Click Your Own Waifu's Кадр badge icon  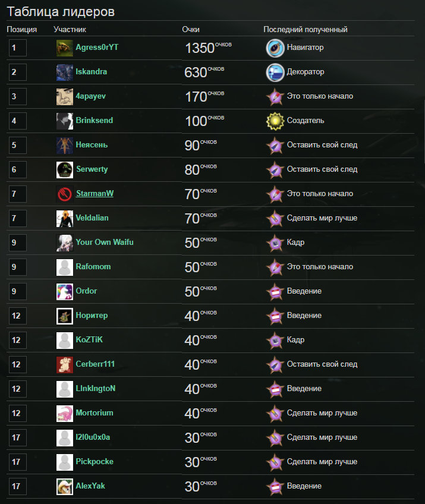click(275, 242)
